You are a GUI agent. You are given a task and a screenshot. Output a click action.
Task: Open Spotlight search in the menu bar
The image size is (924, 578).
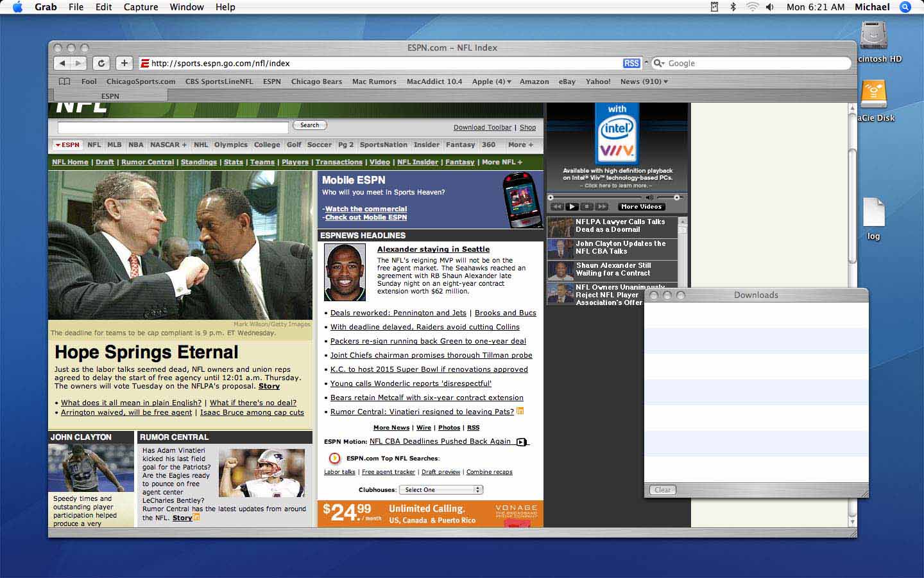point(905,7)
